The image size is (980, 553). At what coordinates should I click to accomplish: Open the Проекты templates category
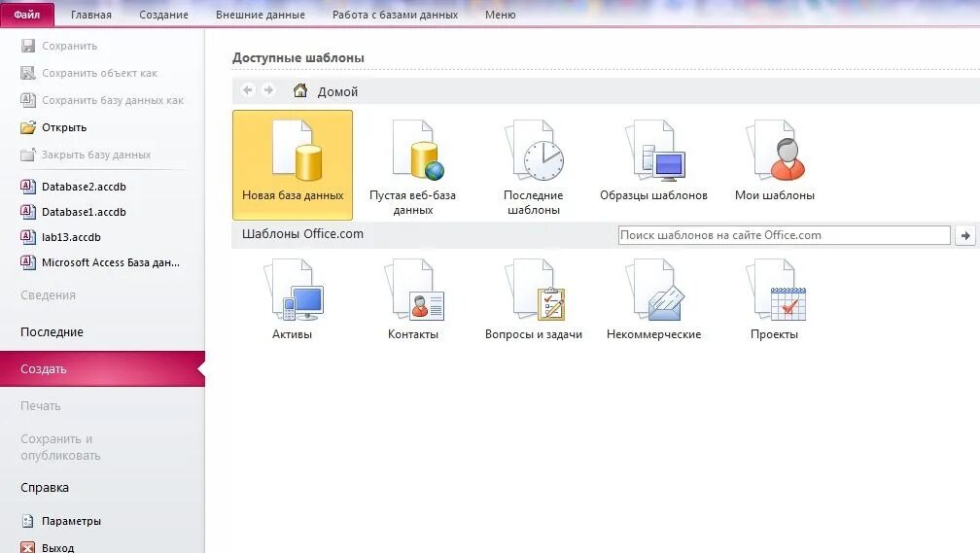pos(774,298)
